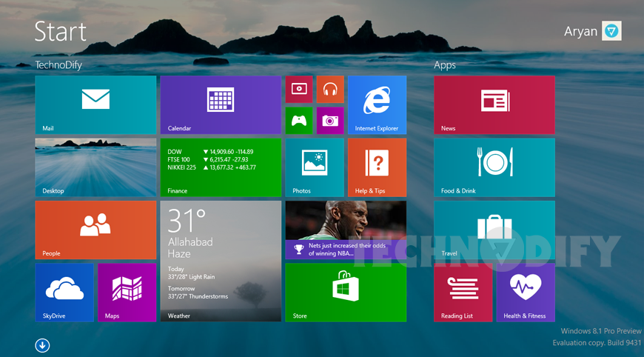Launch Internet Explorer tile
The image size is (644, 357).
[377, 104]
